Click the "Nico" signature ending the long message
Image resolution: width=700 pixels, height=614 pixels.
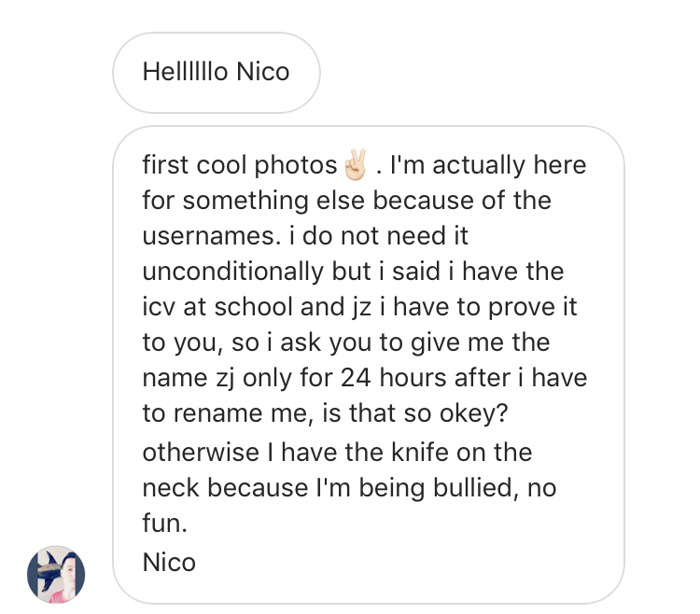[169, 562]
